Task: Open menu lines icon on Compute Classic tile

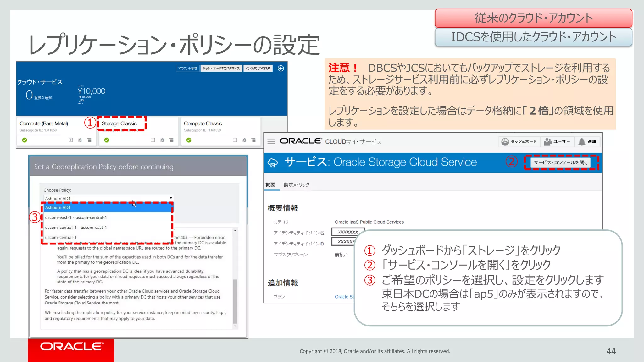Action: [253, 140]
